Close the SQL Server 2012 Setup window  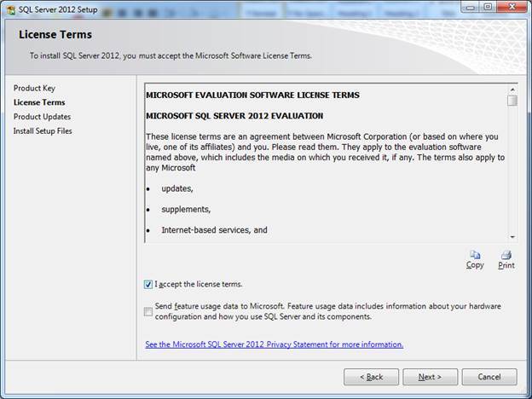coord(512,7)
